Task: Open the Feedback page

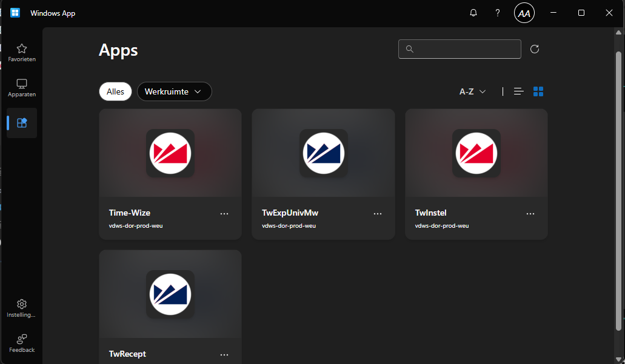Action: pos(22,343)
